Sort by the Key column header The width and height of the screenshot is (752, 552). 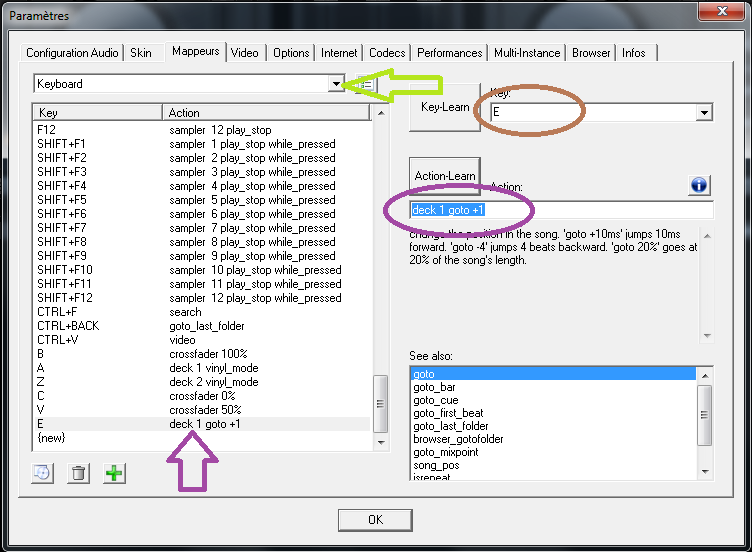[98, 113]
